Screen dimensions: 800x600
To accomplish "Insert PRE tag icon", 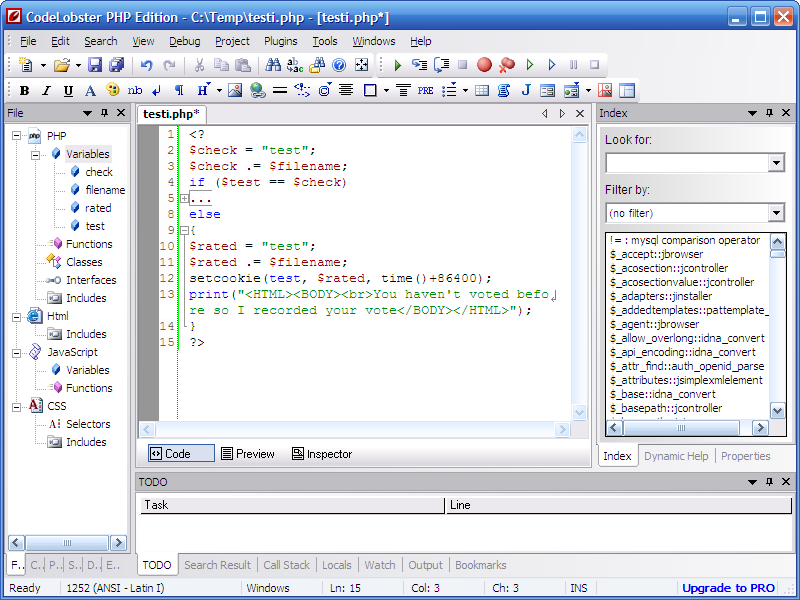I will click(x=426, y=91).
